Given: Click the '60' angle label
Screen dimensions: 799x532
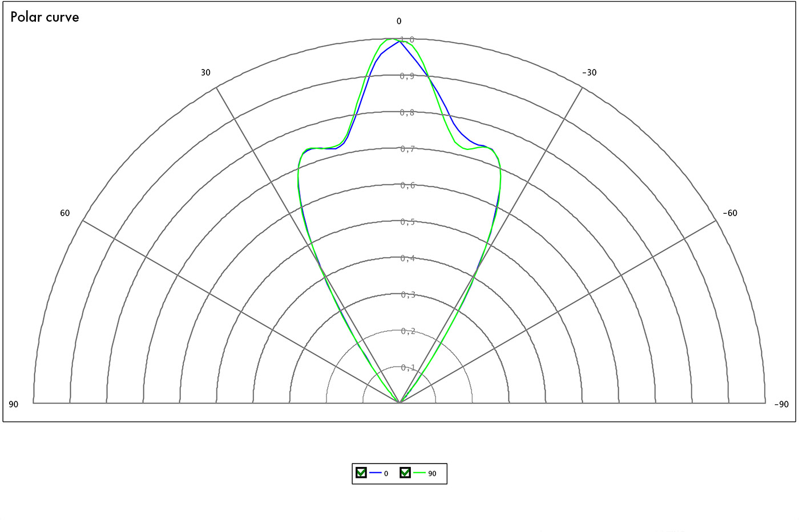Looking at the screenshot, I should 65,213.
